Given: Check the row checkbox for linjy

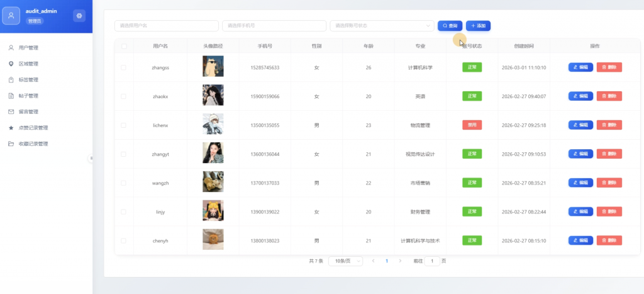Looking at the screenshot, I should click(x=124, y=212).
